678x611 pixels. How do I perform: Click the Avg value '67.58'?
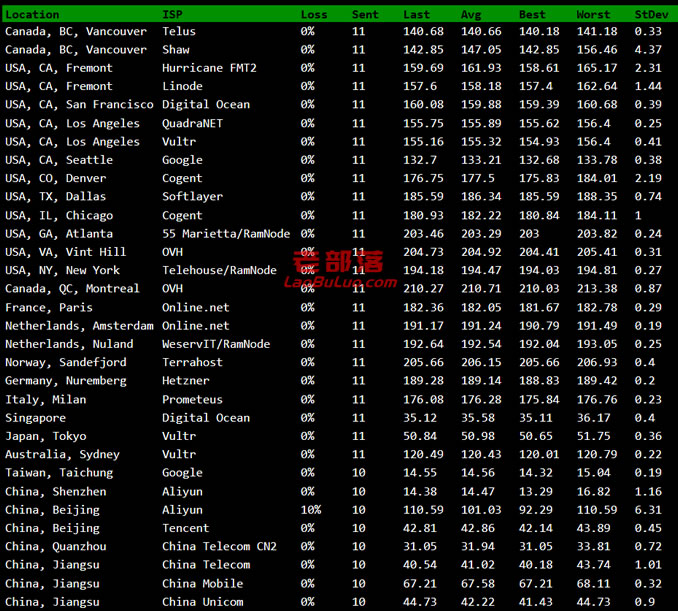[478, 584]
